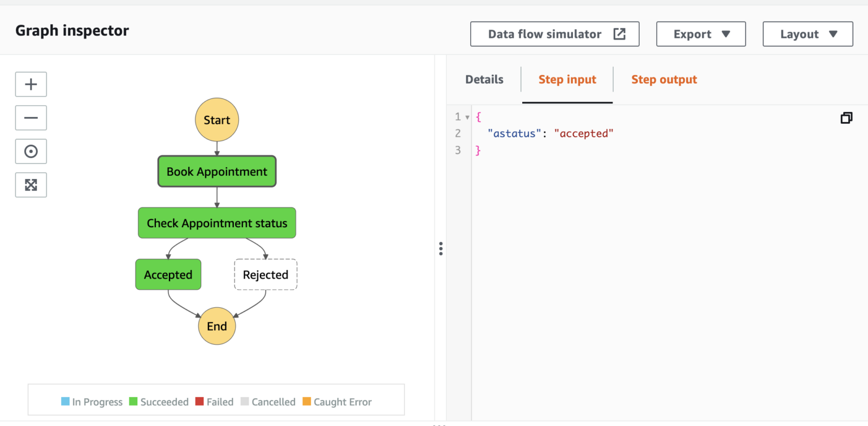
Task: Collapse line 1 of the JSON input
Action: pyautogui.click(x=467, y=116)
